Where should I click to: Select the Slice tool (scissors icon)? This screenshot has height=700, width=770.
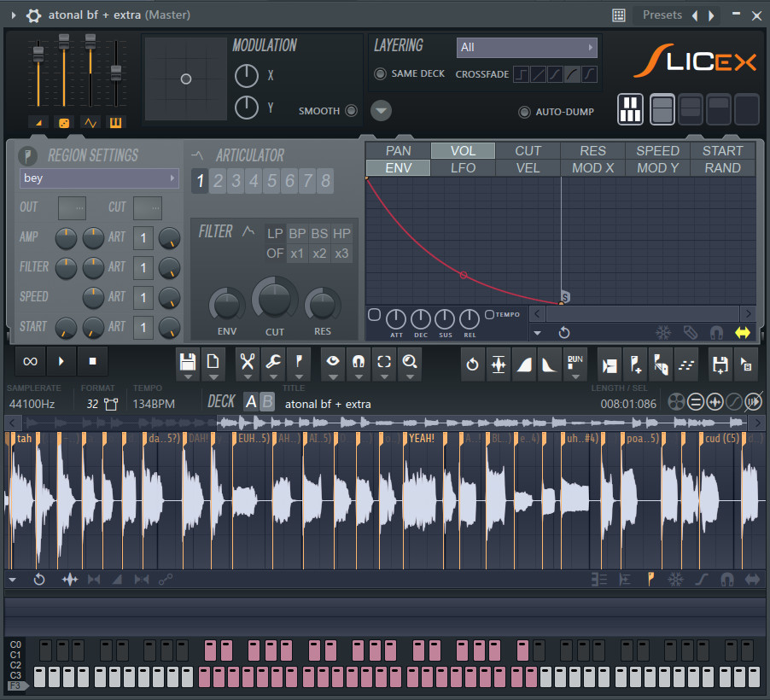247,363
